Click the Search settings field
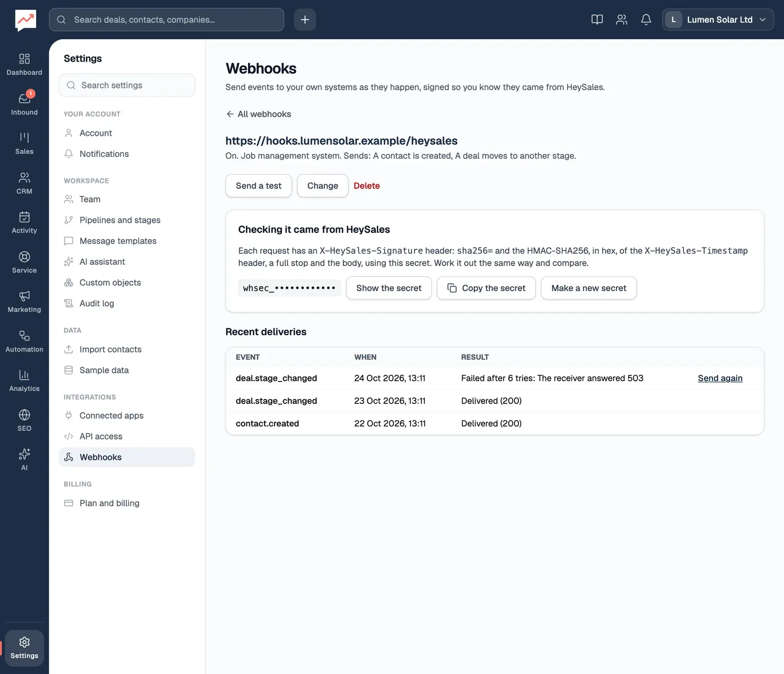 click(x=127, y=85)
